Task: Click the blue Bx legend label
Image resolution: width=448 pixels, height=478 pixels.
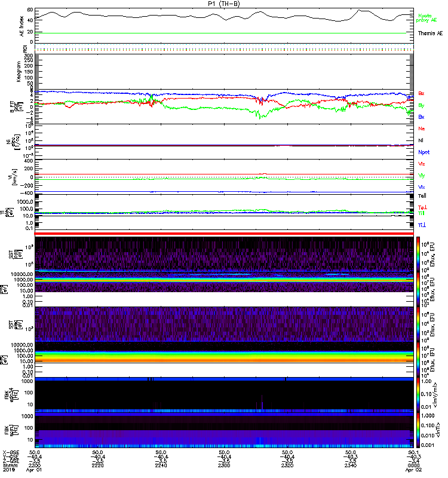Action: pos(421,117)
